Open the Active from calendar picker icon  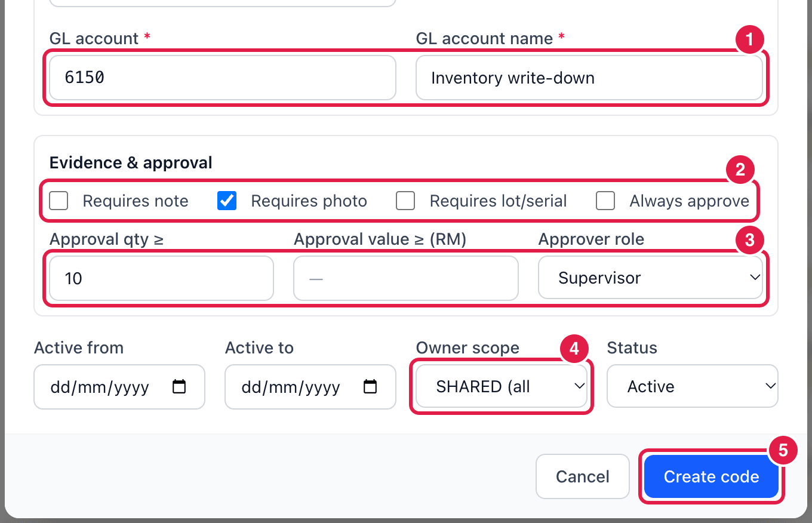point(179,387)
